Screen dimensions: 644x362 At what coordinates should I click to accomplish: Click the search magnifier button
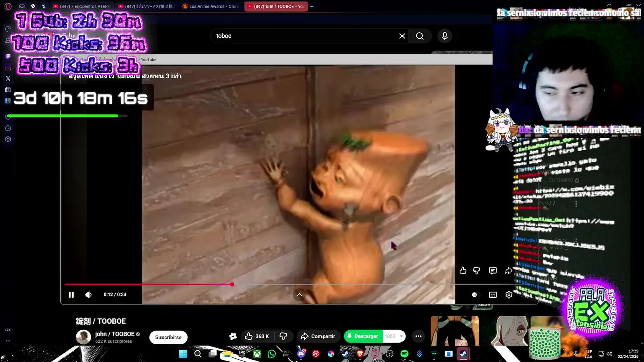click(x=420, y=36)
